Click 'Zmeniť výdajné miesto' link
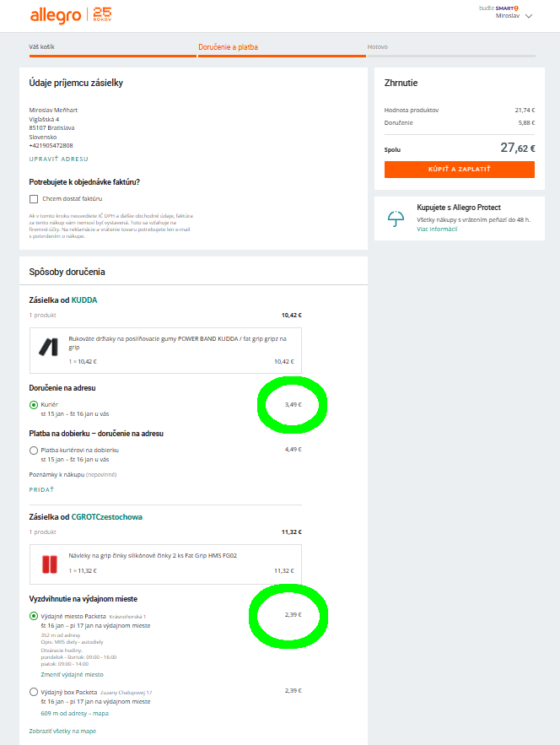560x745 pixels. click(72, 675)
